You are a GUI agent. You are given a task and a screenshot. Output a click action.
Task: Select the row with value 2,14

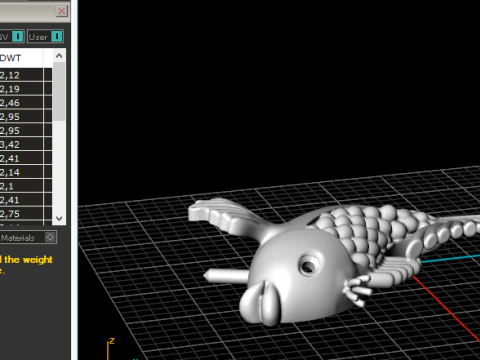(26, 172)
